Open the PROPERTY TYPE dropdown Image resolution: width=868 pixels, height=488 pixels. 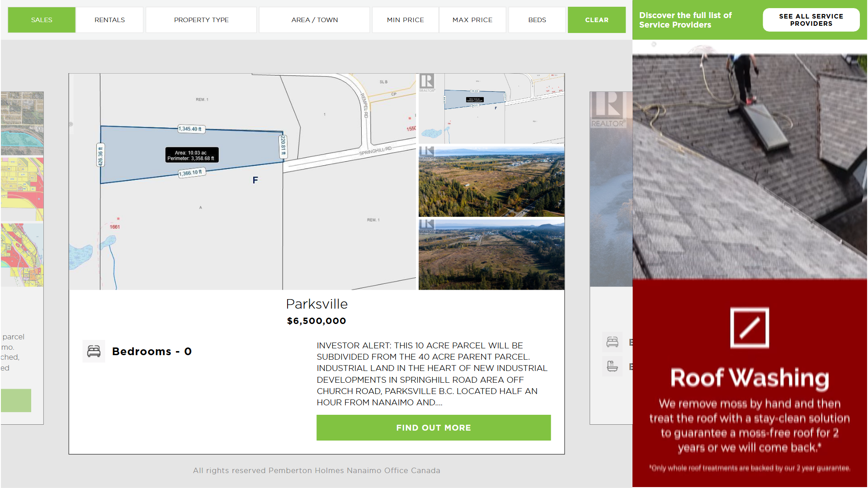click(x=201, y=20)
